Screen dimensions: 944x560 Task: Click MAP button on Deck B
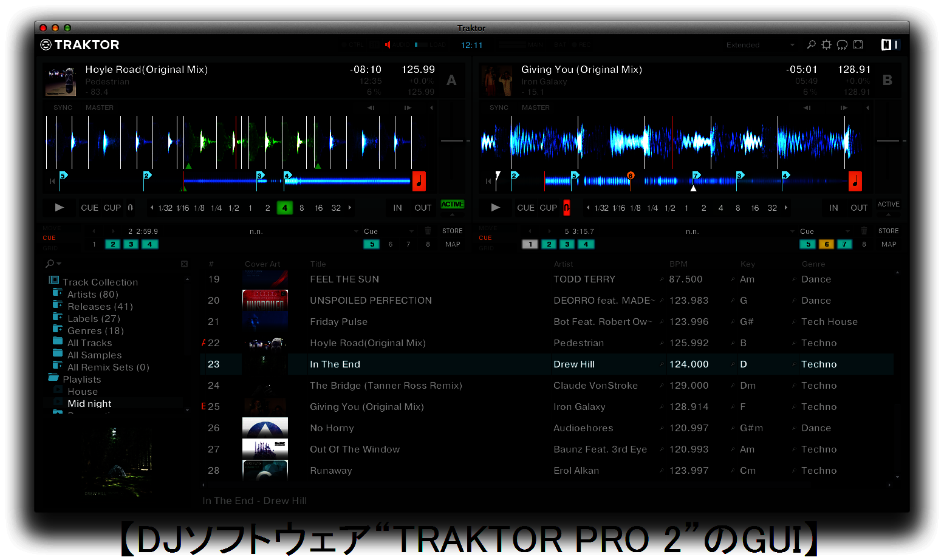pyautogui.click(x=889, y=244)
